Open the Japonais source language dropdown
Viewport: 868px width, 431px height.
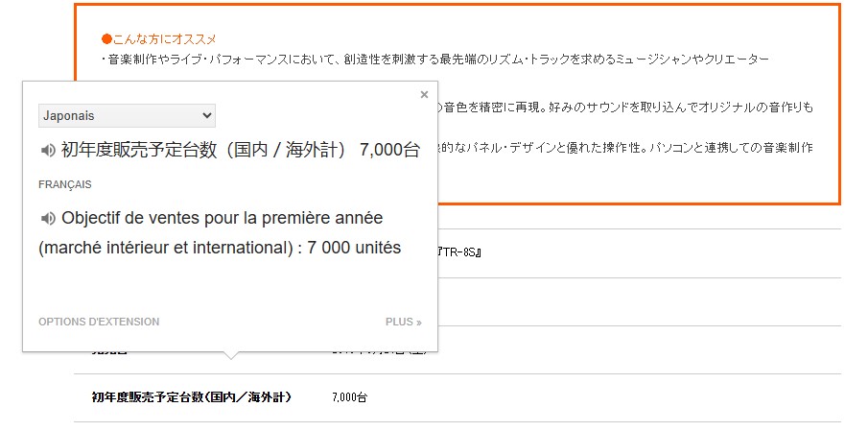click(127, 116)
